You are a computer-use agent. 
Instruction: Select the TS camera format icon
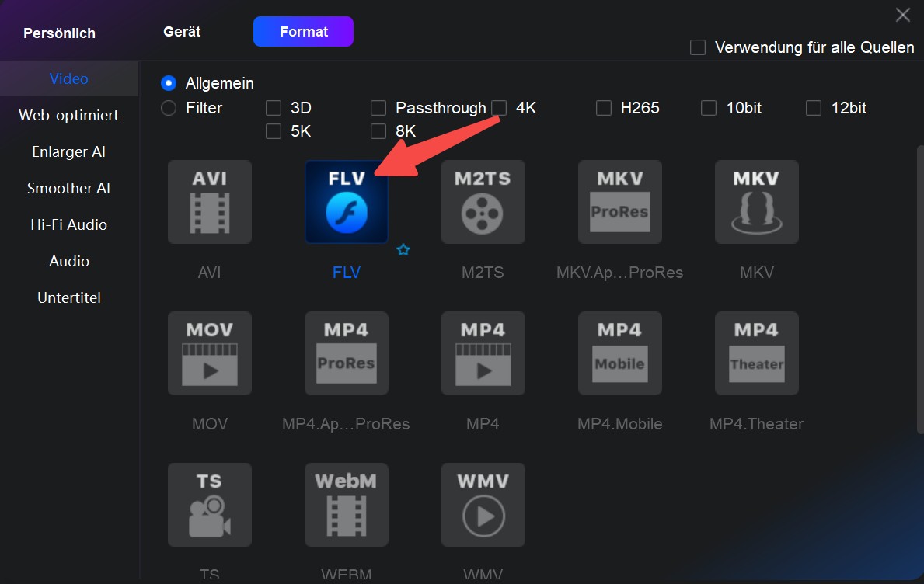click(210, 505)
